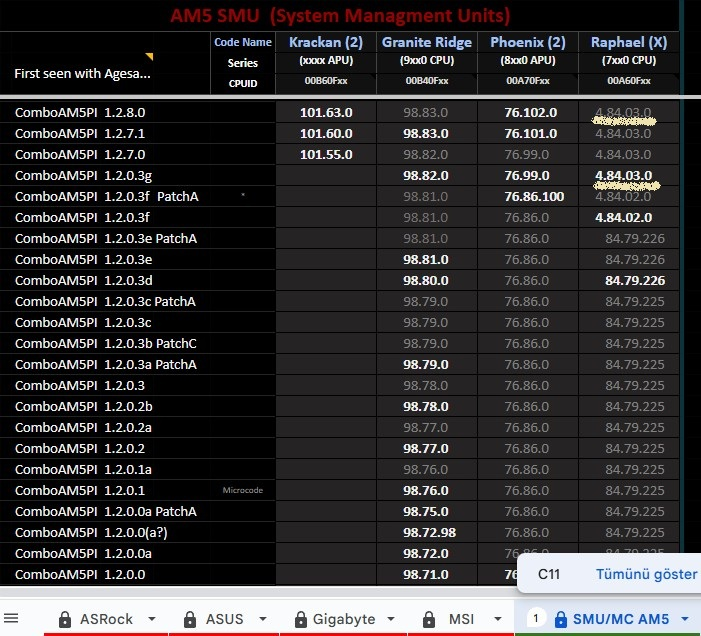Click the lock icon on MSI tab

pos(428,619)
